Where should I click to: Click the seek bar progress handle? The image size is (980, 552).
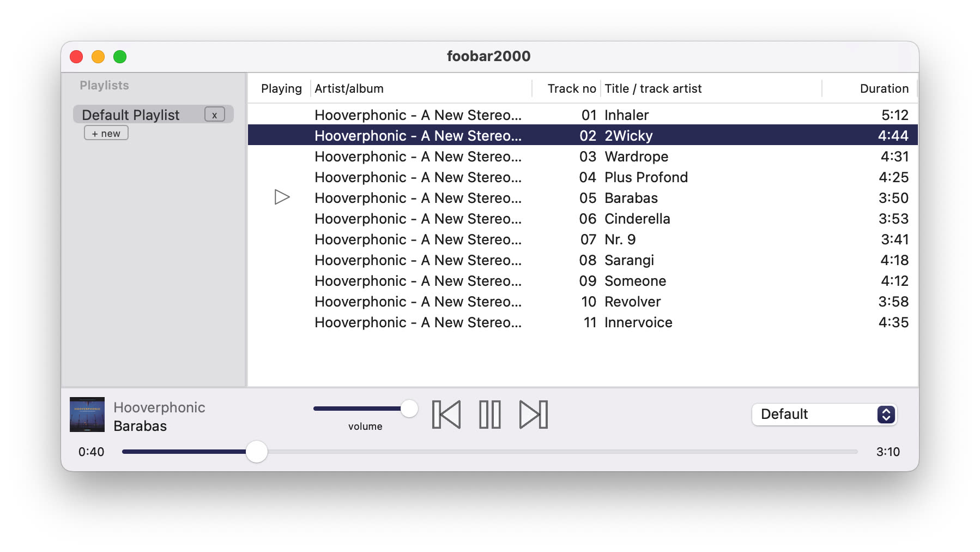(256, 452)
